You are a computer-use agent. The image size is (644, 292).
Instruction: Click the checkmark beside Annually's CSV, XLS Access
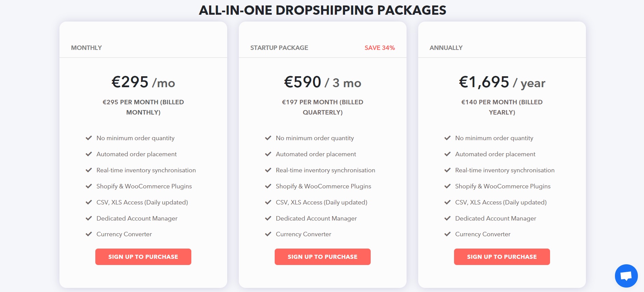pos(447,202)
